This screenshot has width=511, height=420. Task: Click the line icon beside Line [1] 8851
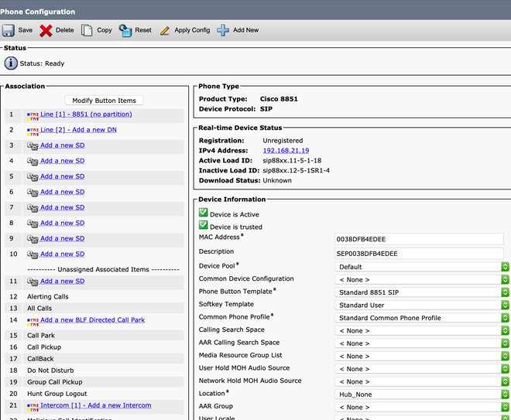[33, 116]
